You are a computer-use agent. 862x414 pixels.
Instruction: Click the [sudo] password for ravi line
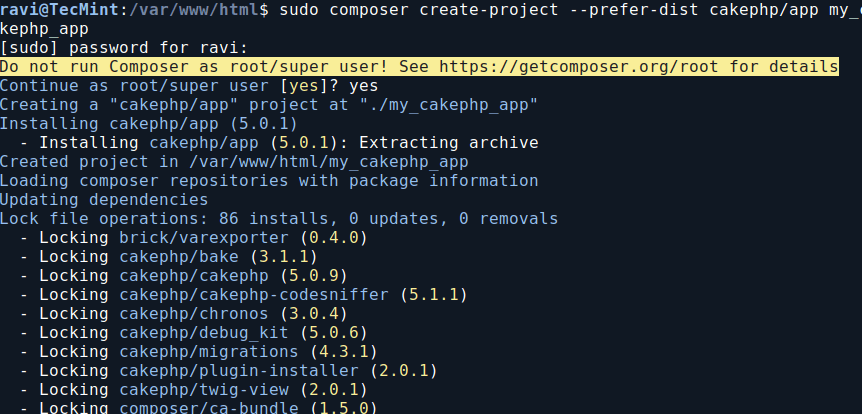(x=124, y=48)
